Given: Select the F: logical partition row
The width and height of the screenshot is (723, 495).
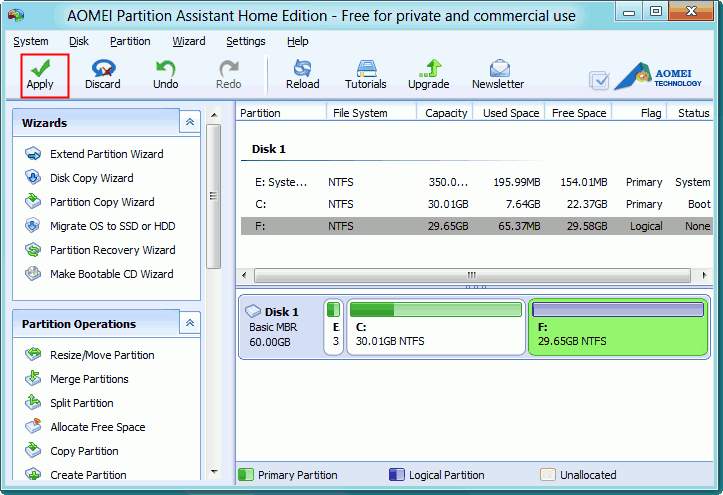Looking at the screenshot, I should (476, 226).
